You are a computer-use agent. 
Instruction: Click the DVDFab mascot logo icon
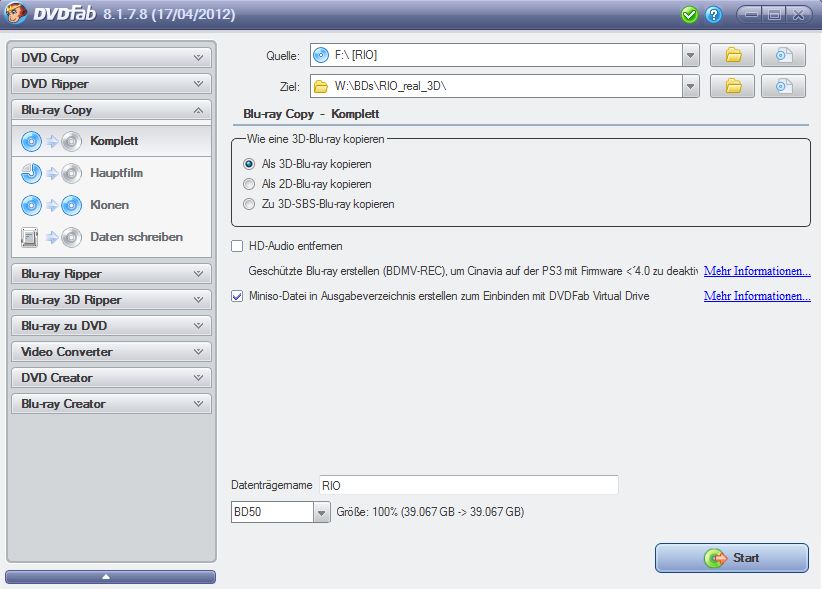click(15, 13)
